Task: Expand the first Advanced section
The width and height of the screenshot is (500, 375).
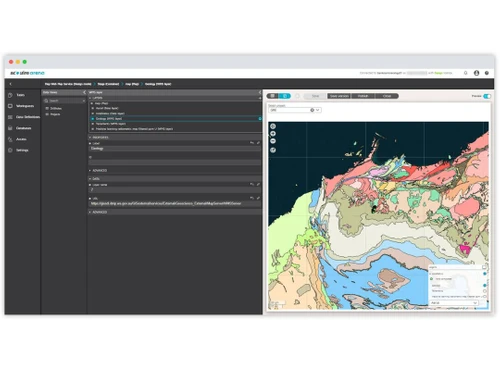Action: coord(90,170)
